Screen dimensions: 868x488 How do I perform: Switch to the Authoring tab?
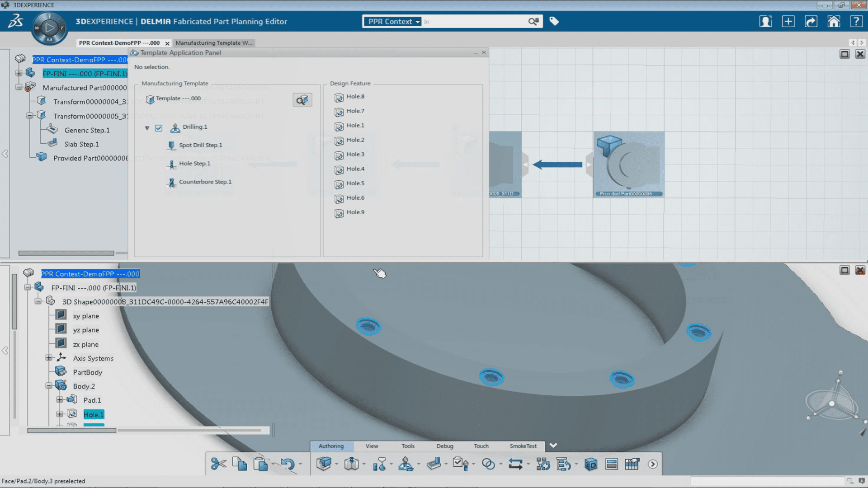click(331, 446)
